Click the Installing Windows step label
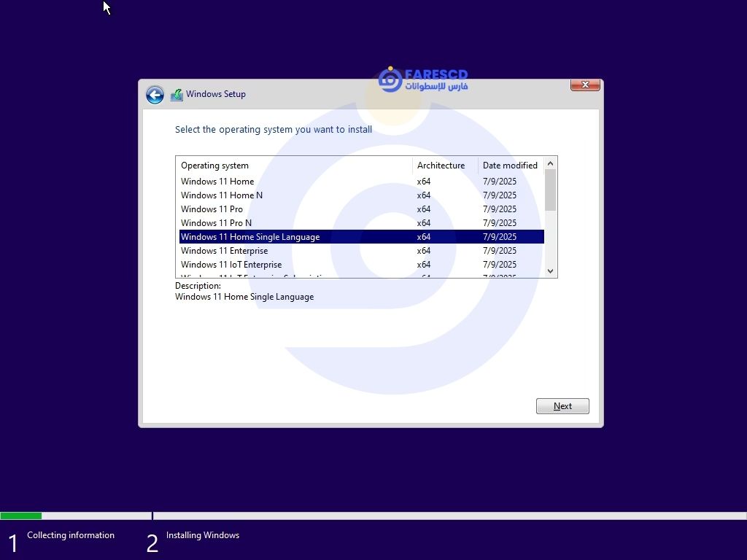747x560 pixels. point(203,535)
